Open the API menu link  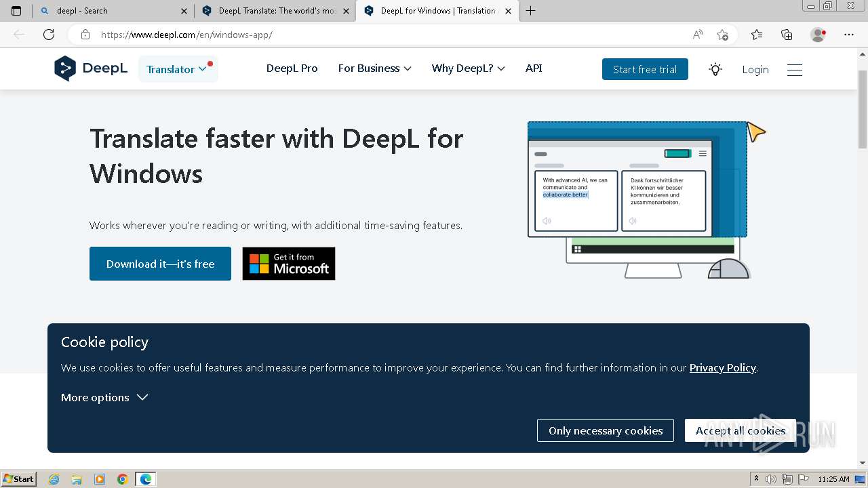coord(534,68)
